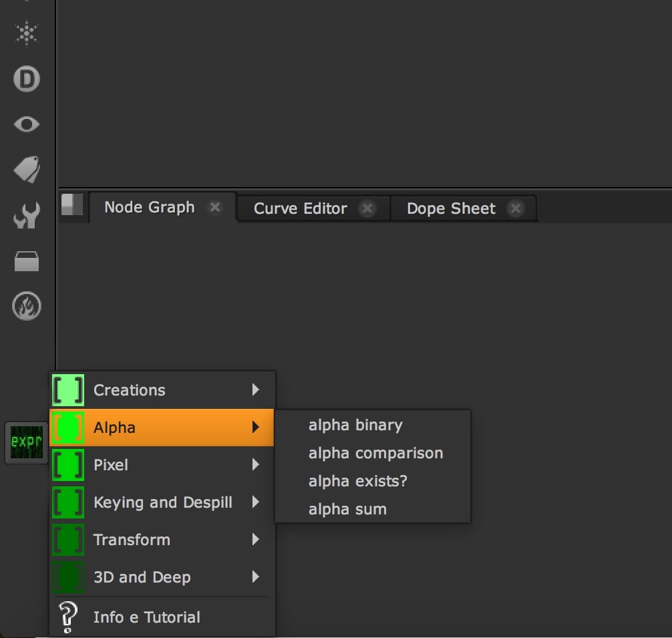Select the alpha sum menu entry
672x638 pixels.
pos(347,509)
